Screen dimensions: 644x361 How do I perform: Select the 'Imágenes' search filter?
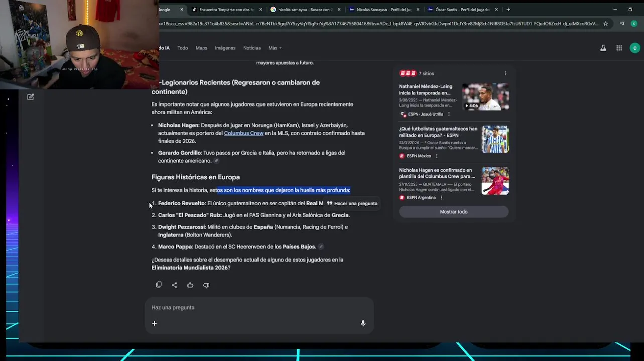[225, 48]
